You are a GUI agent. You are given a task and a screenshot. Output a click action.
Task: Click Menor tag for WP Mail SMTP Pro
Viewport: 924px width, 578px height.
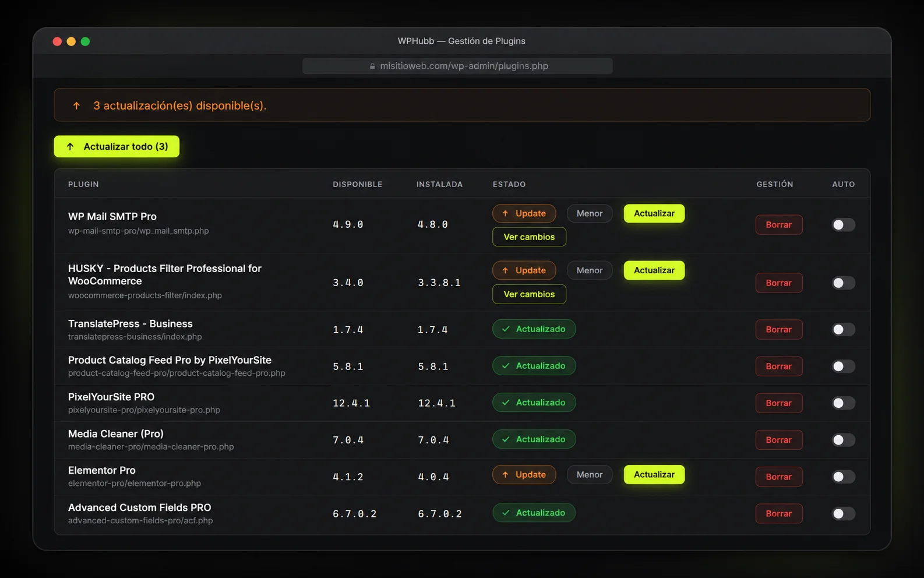coord(590,213)
